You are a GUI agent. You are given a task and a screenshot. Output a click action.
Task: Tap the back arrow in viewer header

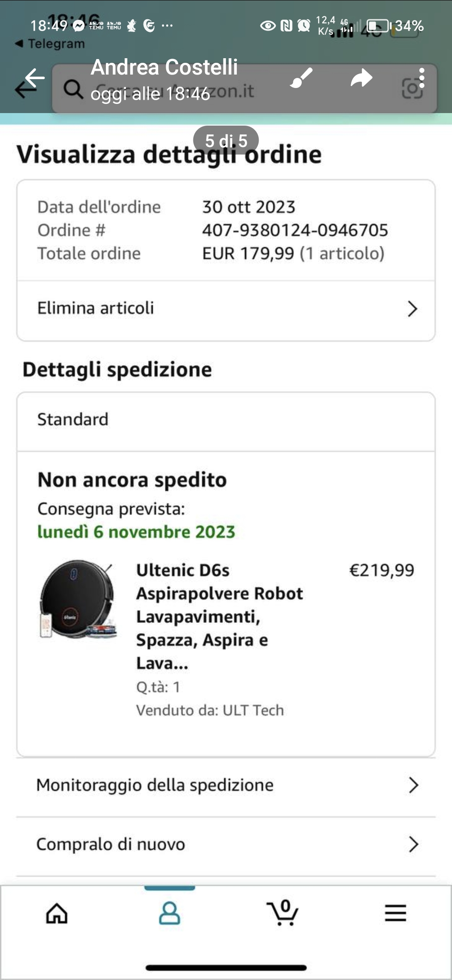[34, 78]
